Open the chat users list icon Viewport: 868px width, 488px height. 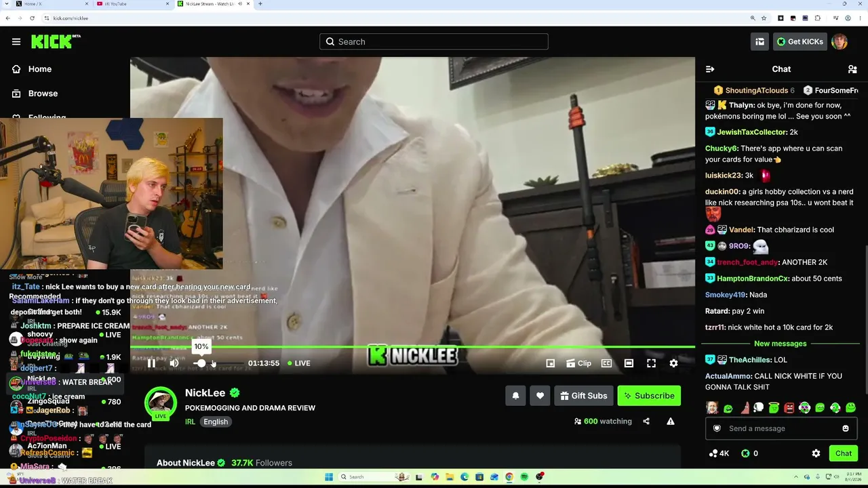click(852, 69)
